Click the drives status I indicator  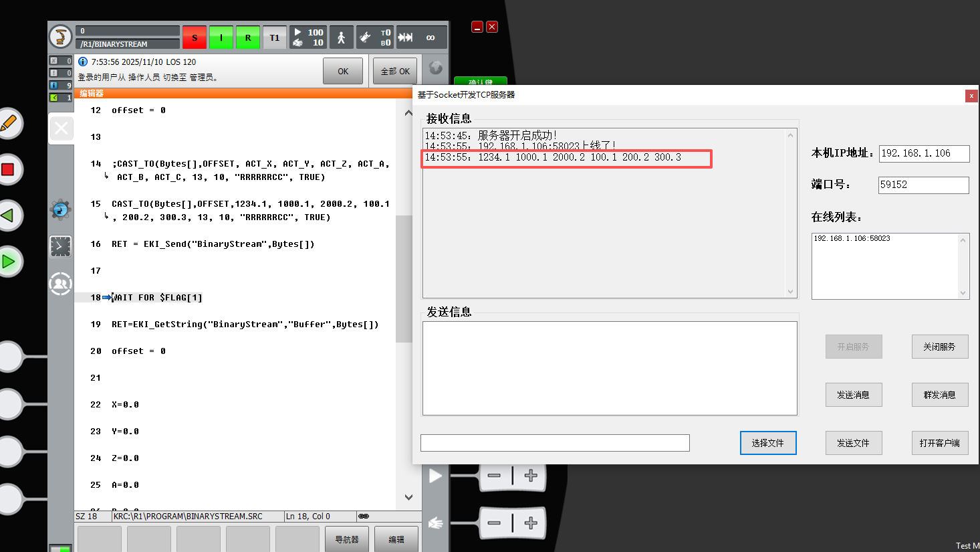pos(221,37)
